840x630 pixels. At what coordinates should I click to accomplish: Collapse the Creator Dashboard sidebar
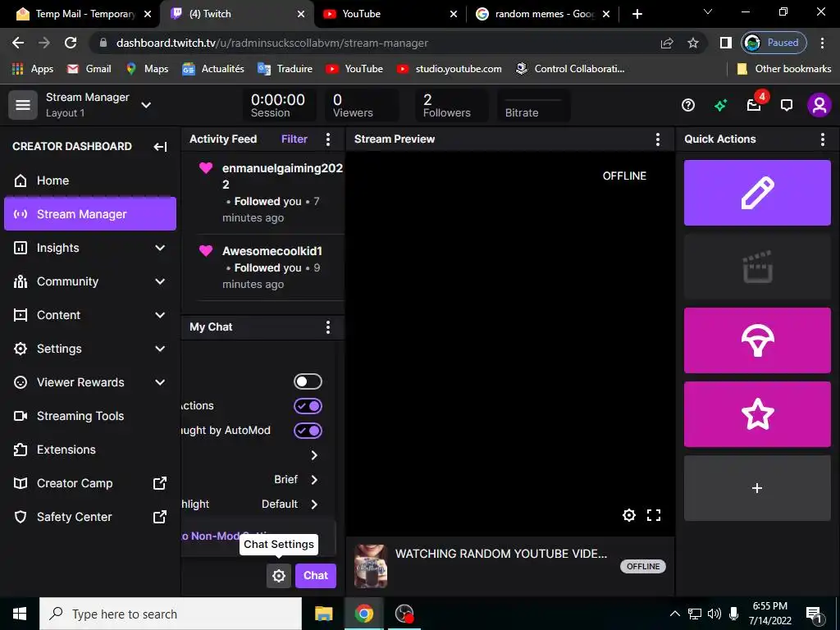pyautogui.click(x=160, y=147)
